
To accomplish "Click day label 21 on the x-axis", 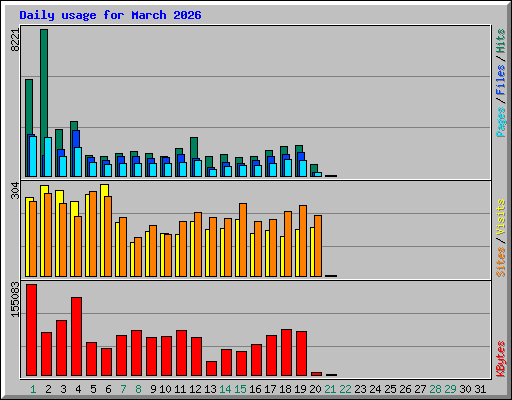I will 330,389.
